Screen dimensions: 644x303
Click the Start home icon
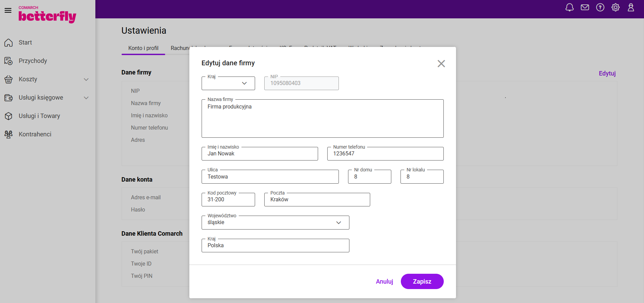[9, 43]
